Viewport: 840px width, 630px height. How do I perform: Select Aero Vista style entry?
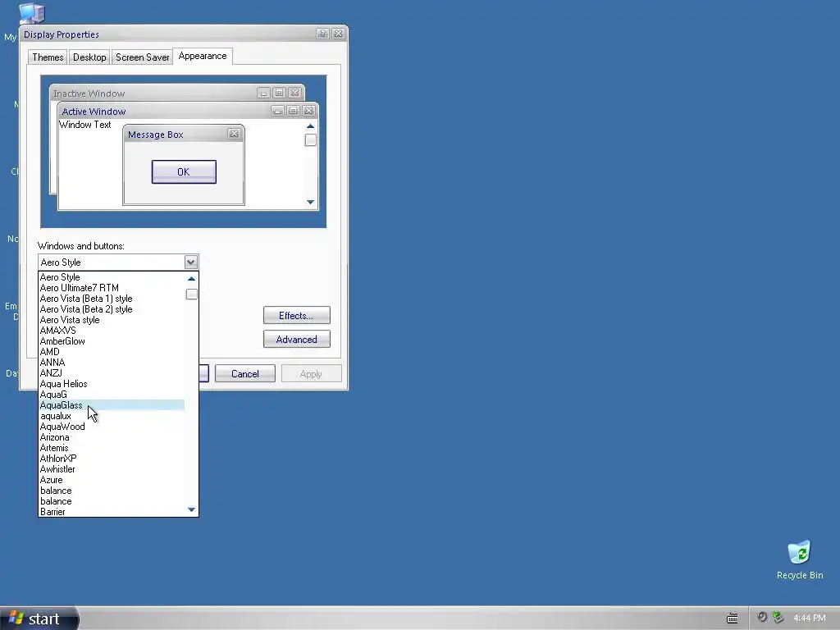[112, 320]
